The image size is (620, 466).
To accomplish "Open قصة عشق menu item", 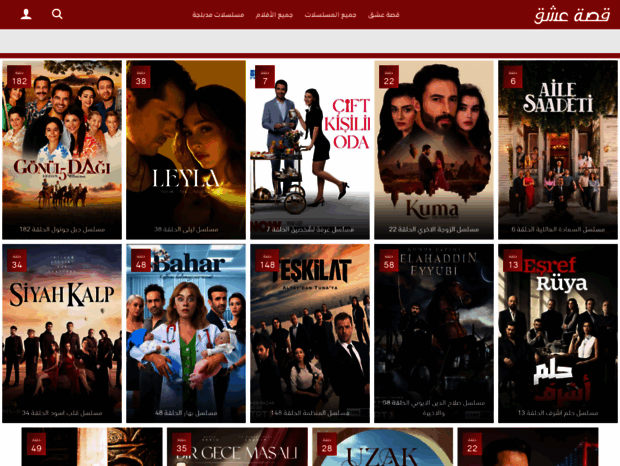I will [384, 15].
